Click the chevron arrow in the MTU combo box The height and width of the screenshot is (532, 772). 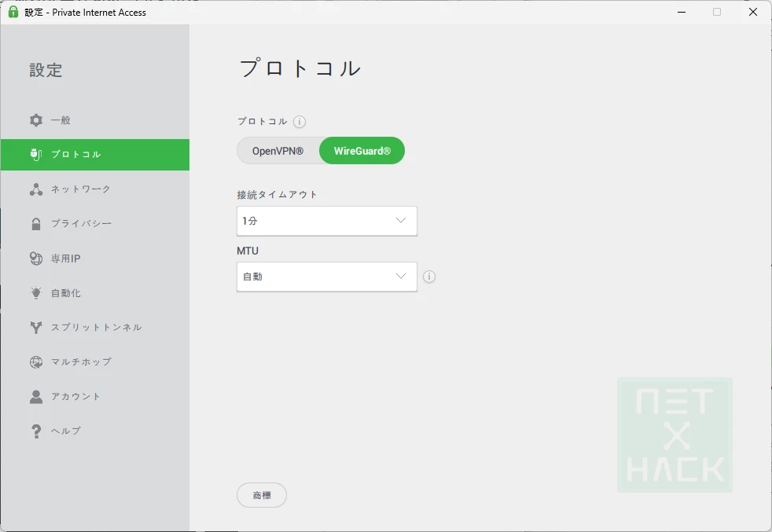[x=401, y=277]
